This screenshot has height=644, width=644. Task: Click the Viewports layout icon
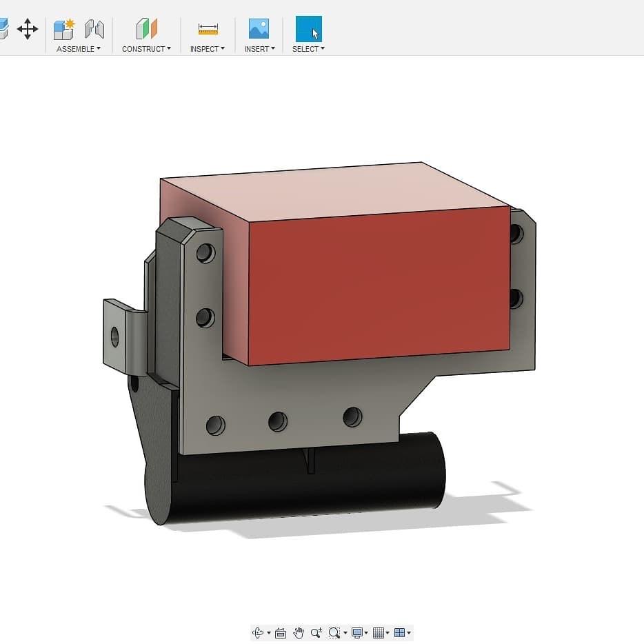[x=400, y=632]
